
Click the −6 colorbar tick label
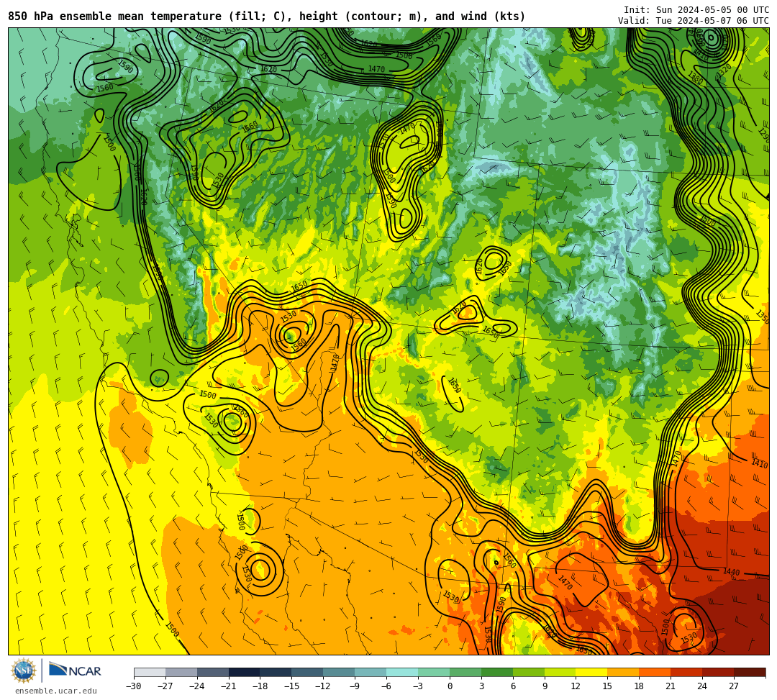(386, 686)
